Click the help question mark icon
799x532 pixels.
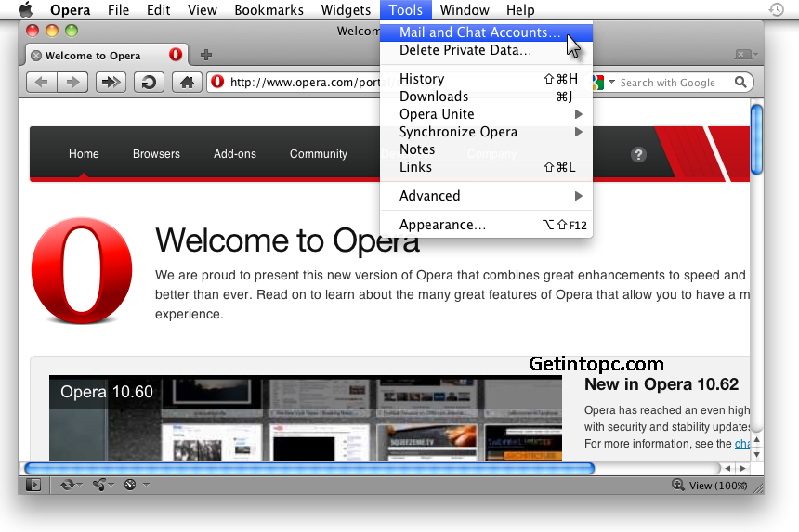click(638, 154)
